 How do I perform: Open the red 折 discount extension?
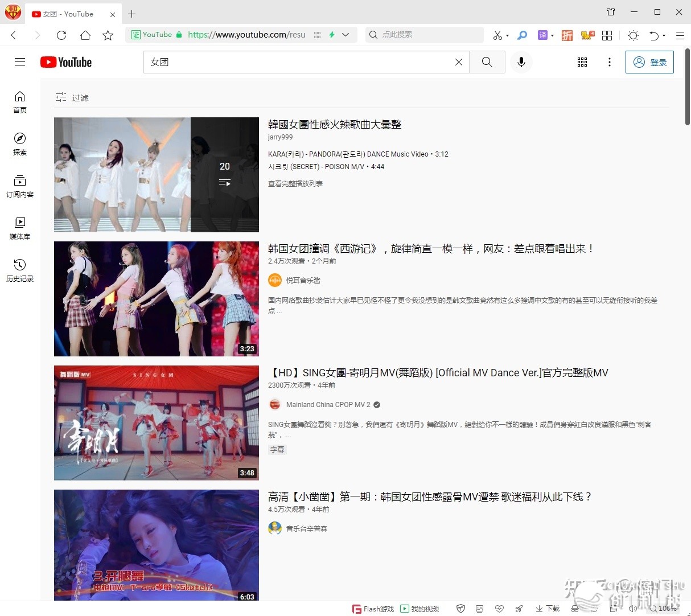(x=567, y=35)
